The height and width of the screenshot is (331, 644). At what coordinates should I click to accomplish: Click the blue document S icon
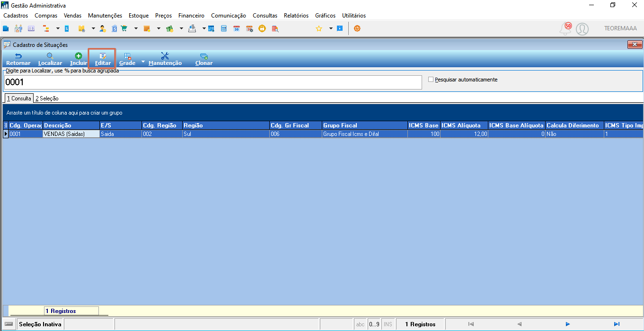[67, 28]
